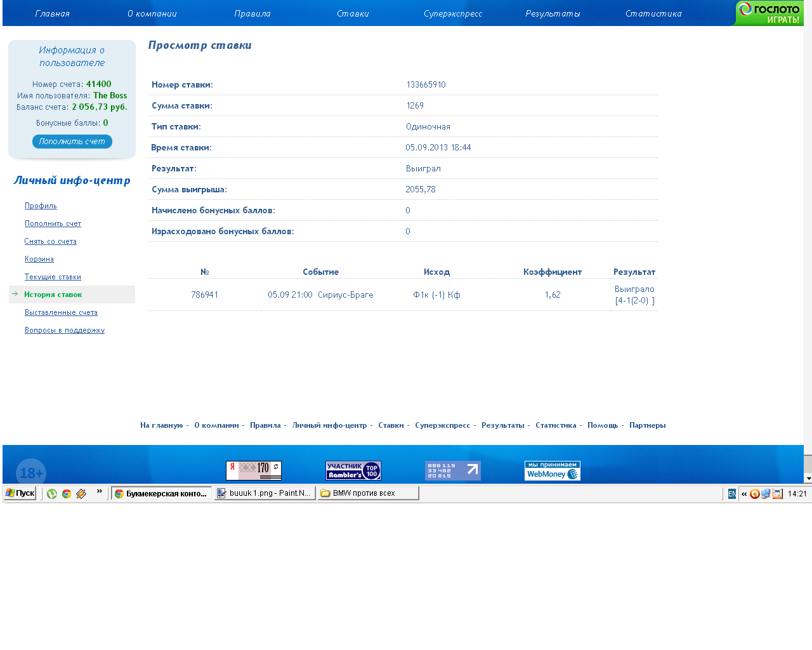The height and width of the screenshot is (650, 812).
Task: Click the vertical scrollbar track
Action: pos(808,227)
